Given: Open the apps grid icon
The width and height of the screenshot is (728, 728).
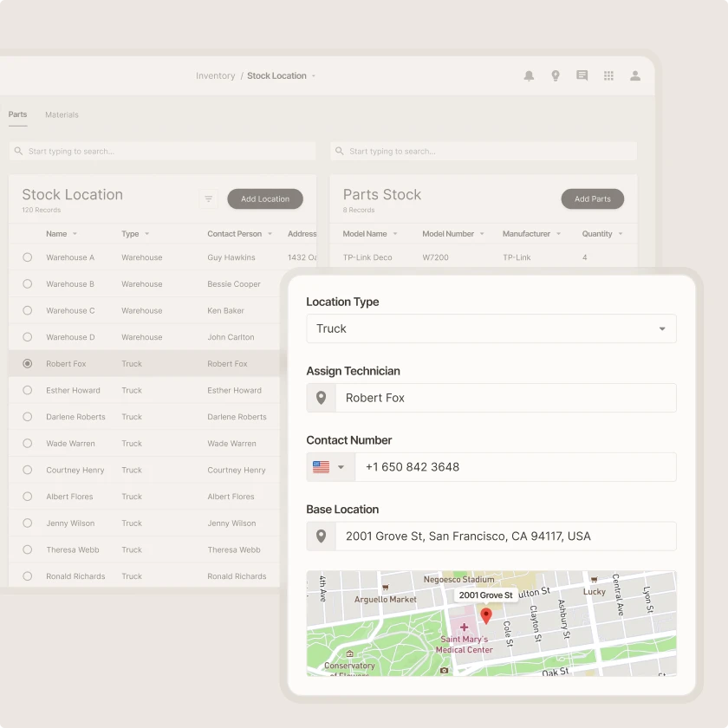Looking at the screenshot, I should [608, 75].
